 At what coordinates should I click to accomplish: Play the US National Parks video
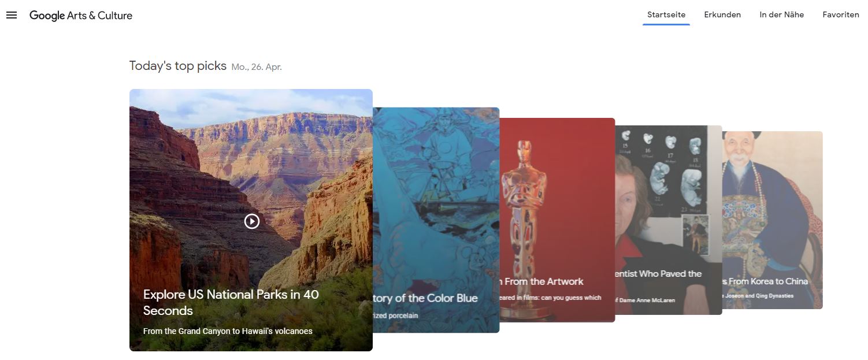point(252,221)
